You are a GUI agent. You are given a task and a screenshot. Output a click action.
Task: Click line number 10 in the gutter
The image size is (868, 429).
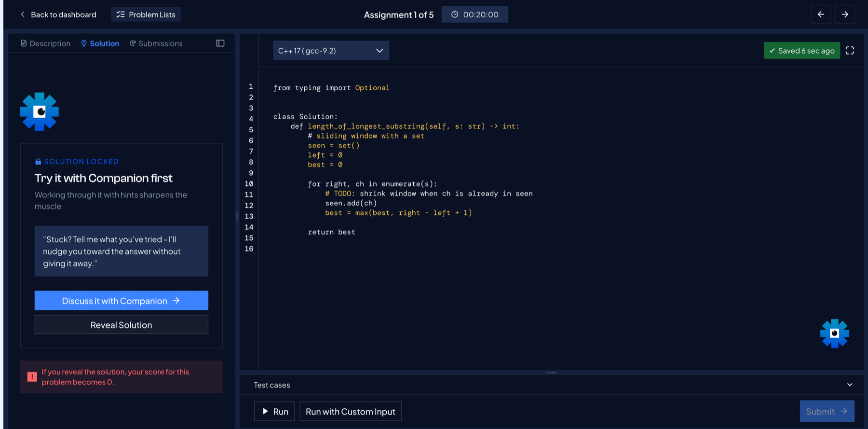tap(249, 184)
